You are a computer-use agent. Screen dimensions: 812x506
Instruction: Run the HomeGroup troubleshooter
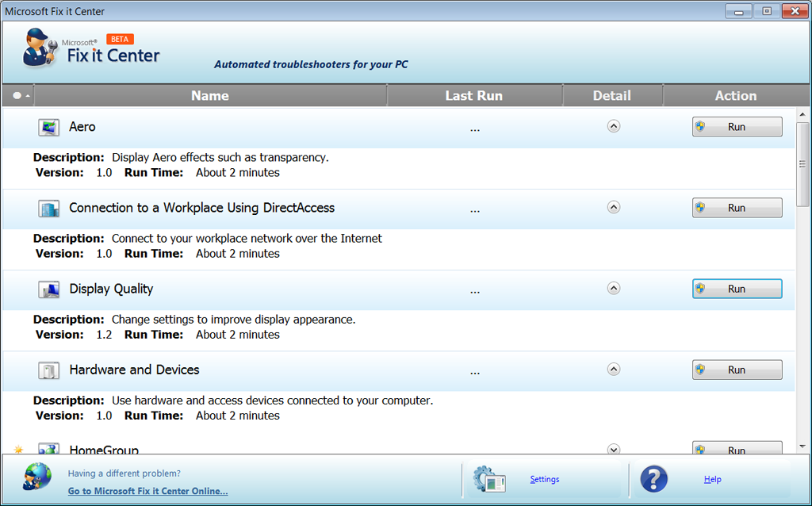point(737,448)
